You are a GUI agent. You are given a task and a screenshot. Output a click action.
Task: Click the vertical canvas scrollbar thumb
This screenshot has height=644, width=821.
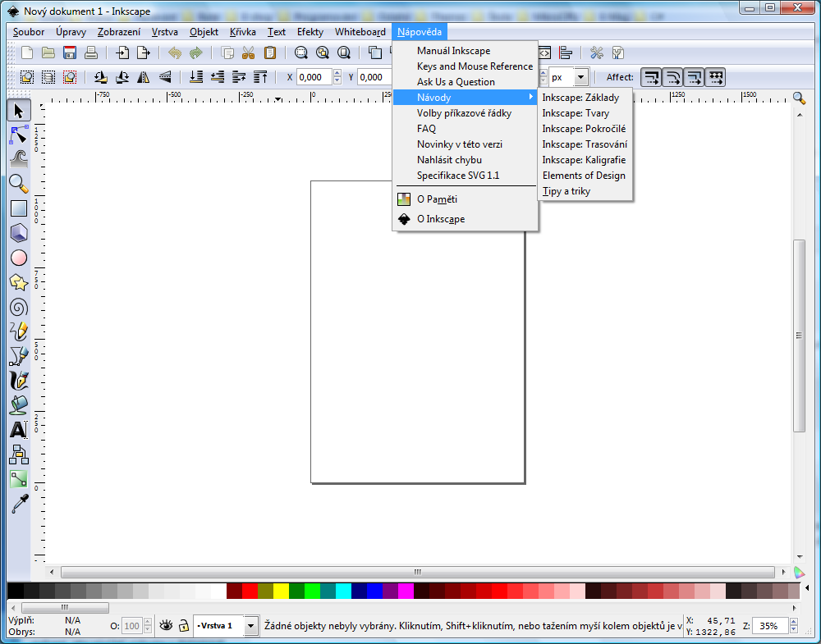coord(799,336)
